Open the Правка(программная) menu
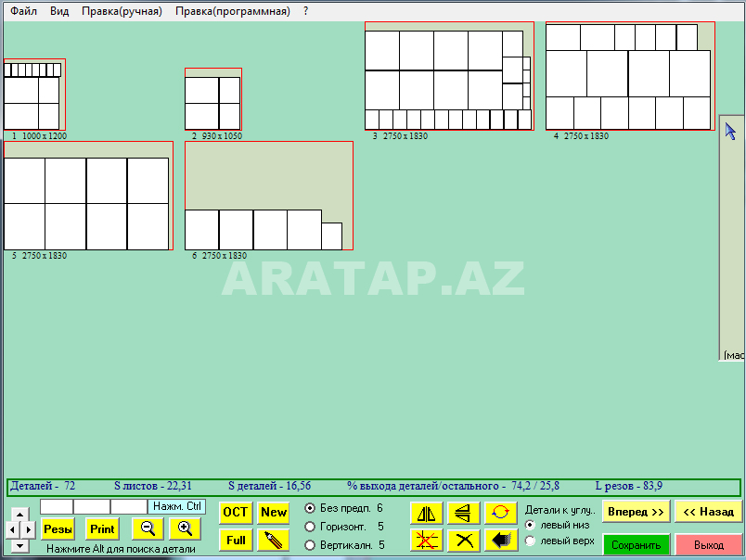 (232, 12)
